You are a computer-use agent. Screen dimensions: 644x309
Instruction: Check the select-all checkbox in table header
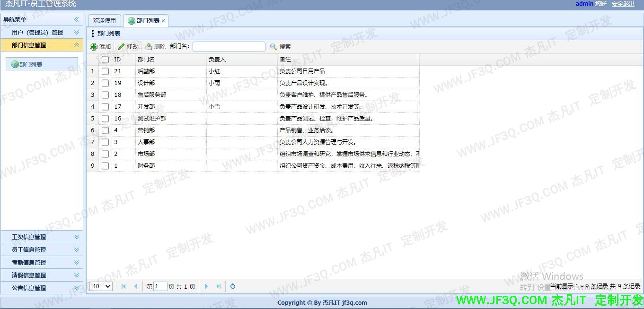[105, 59]
